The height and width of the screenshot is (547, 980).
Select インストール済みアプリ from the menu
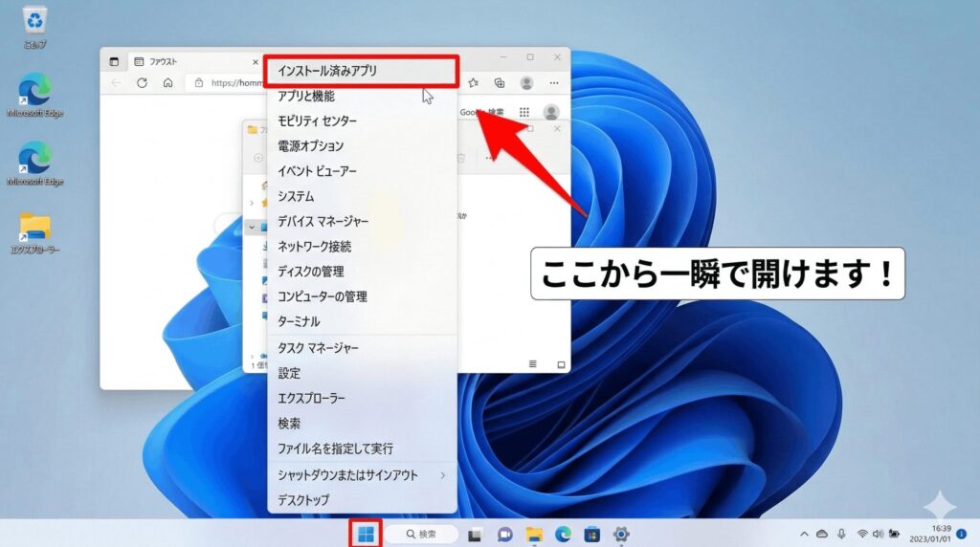[362, 71]
